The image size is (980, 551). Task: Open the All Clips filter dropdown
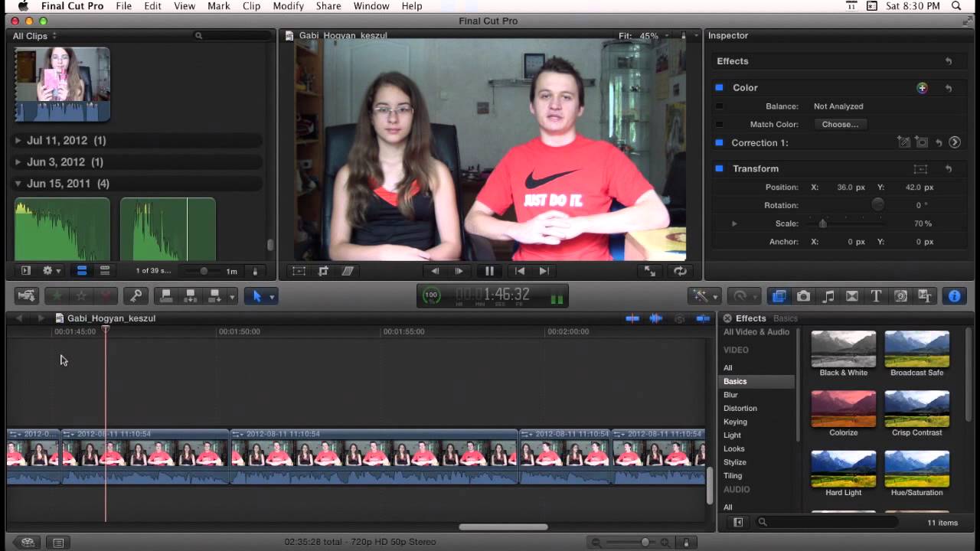34,36
